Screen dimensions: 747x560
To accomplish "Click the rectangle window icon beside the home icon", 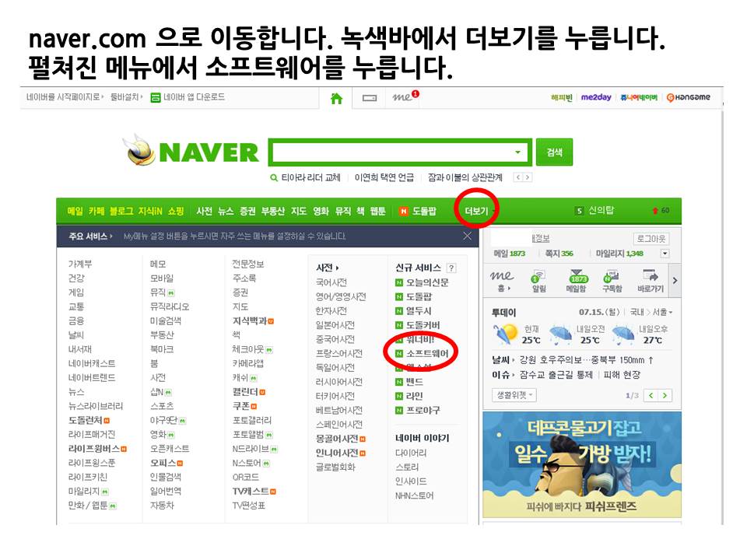I will 369,98.
